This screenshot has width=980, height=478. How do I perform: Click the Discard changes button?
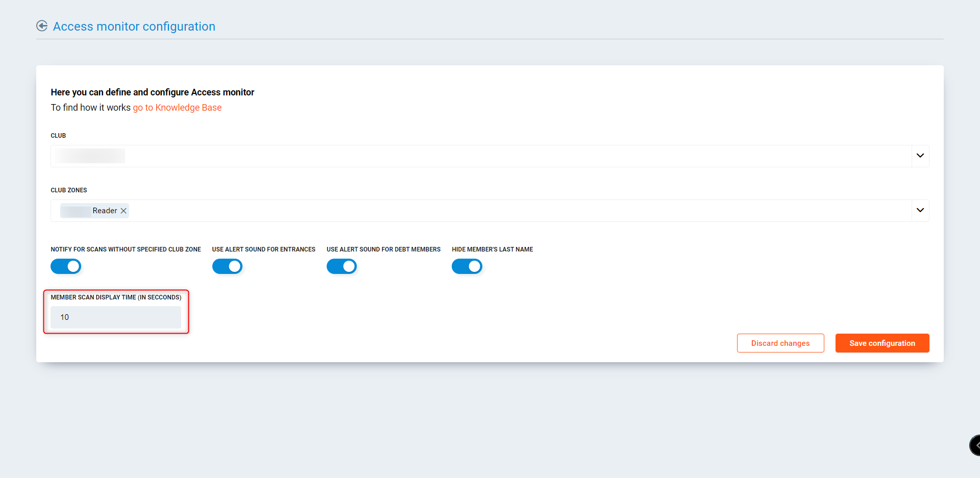click(x=780, y=343)
